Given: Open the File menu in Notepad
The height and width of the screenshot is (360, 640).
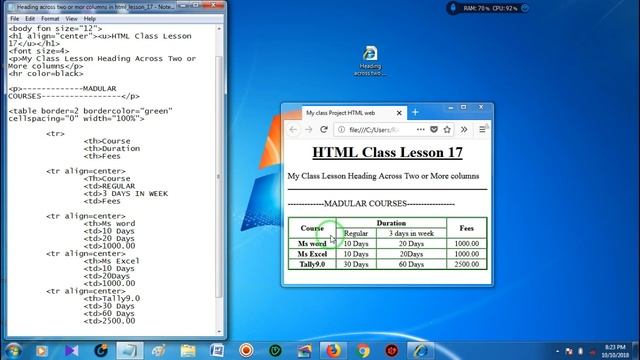Looking at the screenshot, I should click(x=14, y=19).
